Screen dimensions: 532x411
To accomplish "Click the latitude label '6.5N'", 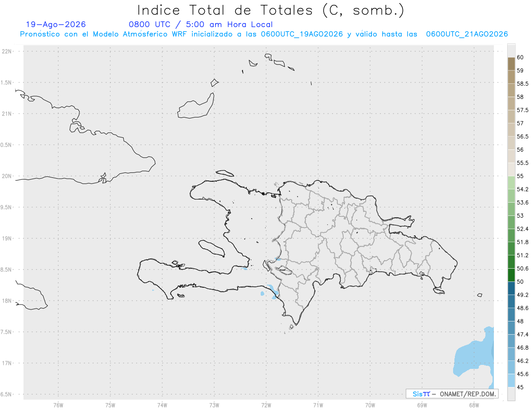I will [7, 394].
